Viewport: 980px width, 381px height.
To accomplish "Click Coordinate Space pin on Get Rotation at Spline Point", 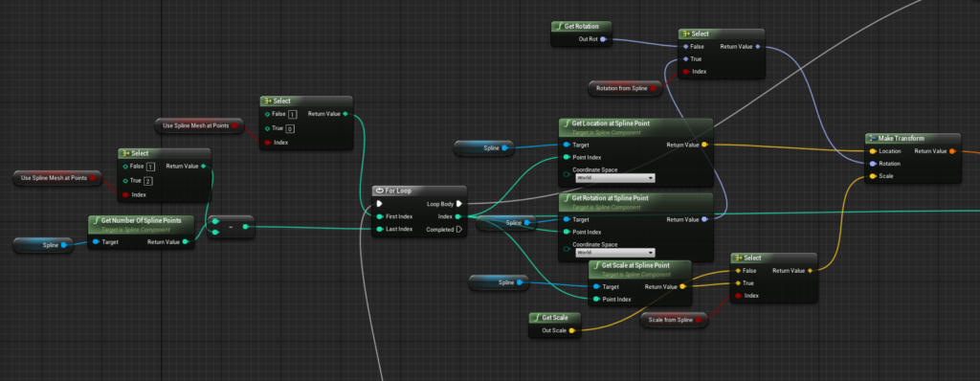I will 567,249.
